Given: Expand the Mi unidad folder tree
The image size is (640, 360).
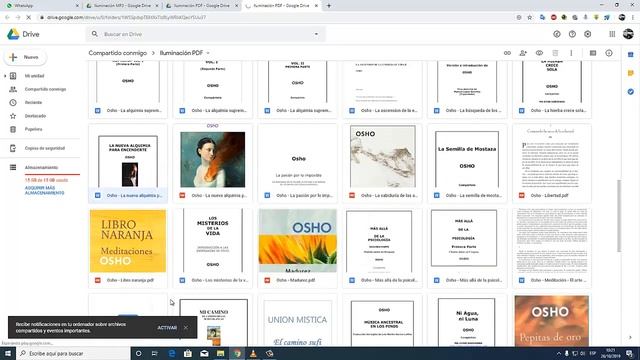Looking at the screenshot, I should tap(5, 76).
